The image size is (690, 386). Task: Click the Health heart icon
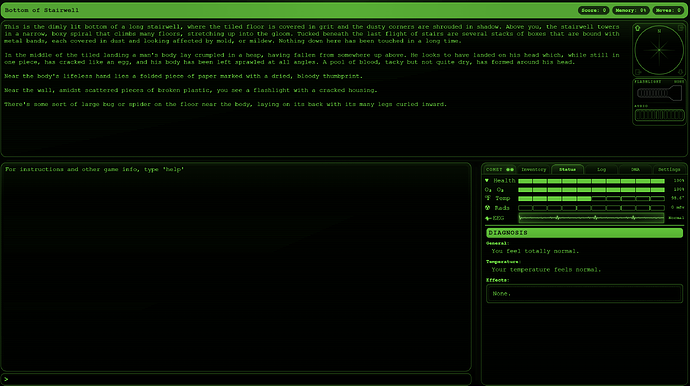pyautogui.click(x=487, y=180)
